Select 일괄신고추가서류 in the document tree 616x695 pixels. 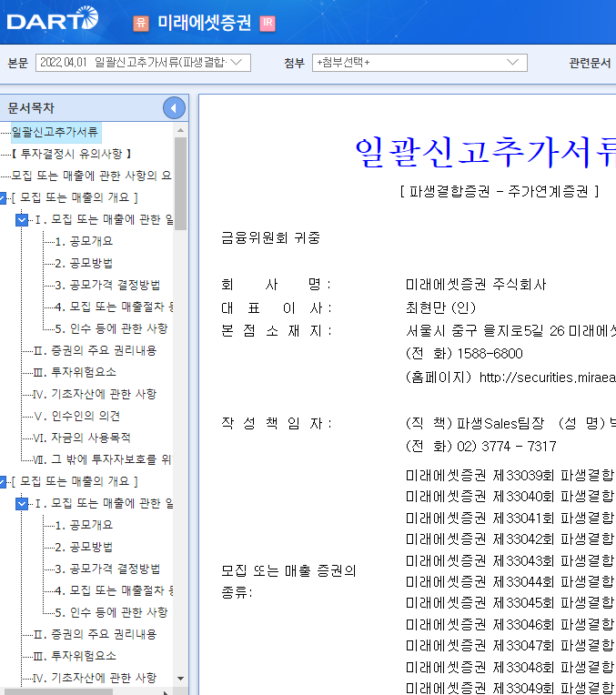click(55, 132)
